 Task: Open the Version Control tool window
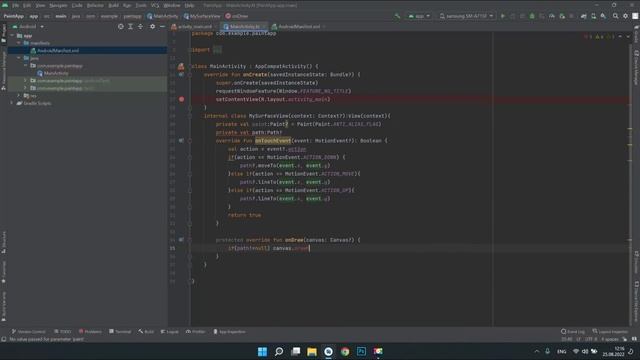[29, 331]
